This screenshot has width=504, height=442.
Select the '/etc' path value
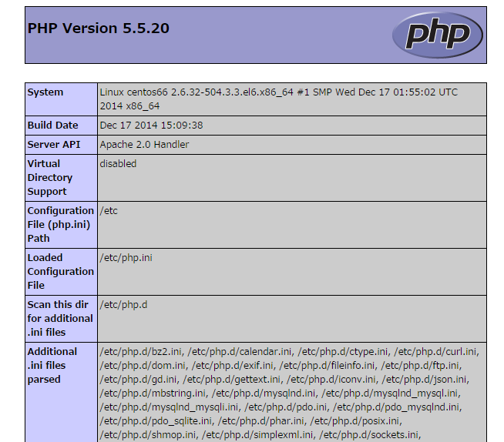click(109, 211)
